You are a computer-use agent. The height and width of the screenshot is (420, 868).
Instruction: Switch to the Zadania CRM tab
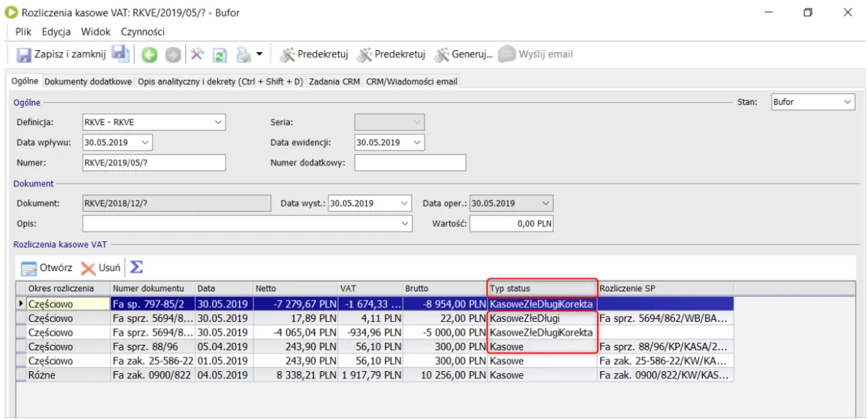click(x=334, y=81)
